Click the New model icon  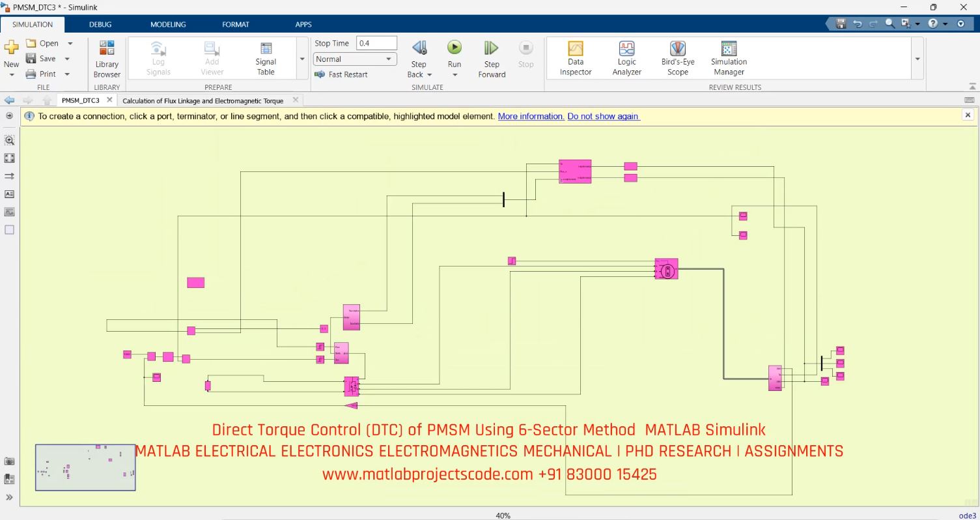point(11,48)
